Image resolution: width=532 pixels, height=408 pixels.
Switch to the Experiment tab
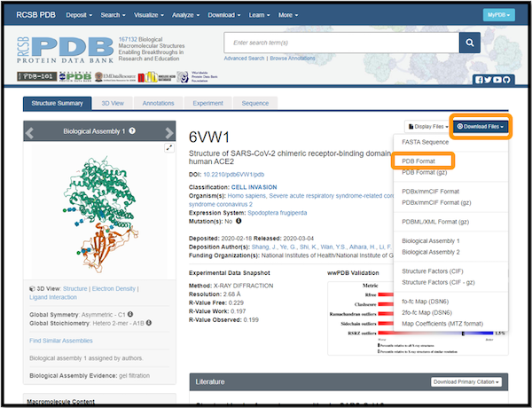pos(208,103)
